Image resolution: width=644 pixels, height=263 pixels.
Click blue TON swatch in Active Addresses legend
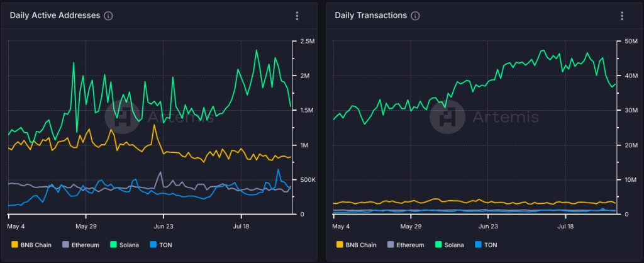coord(153,245)
